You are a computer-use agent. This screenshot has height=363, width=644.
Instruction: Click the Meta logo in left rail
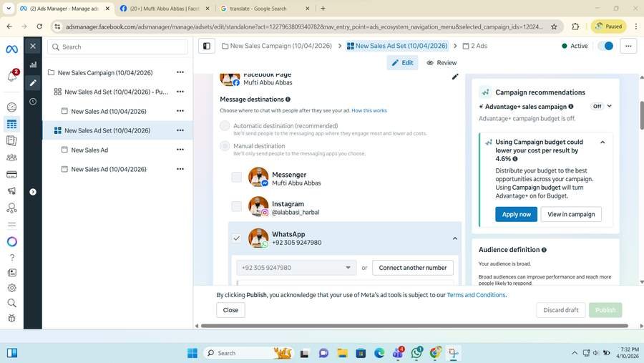(x=12, y=49)
